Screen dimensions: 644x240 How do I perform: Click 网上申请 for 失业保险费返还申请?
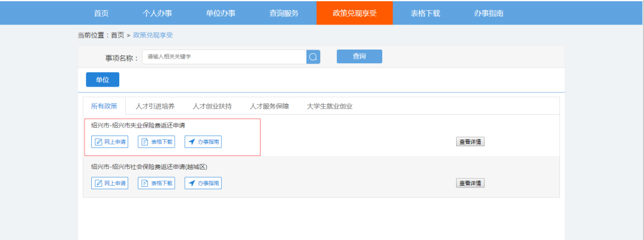(110, 142)
